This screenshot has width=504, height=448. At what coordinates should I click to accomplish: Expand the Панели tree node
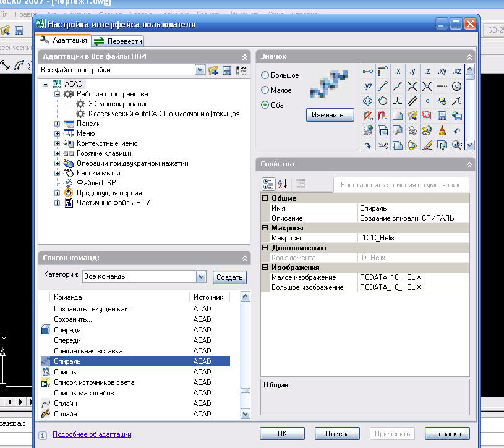click(x=57, y=124)
